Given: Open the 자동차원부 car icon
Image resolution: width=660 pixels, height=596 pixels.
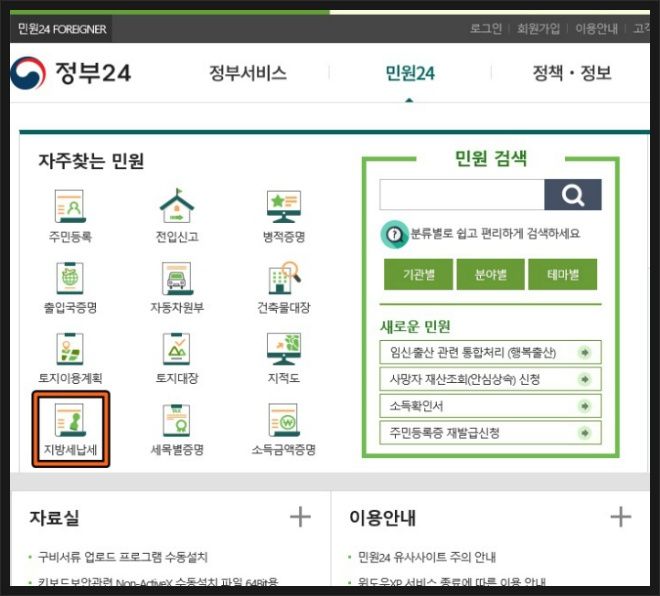Looking at the screenshot, I should click(177, 278).
